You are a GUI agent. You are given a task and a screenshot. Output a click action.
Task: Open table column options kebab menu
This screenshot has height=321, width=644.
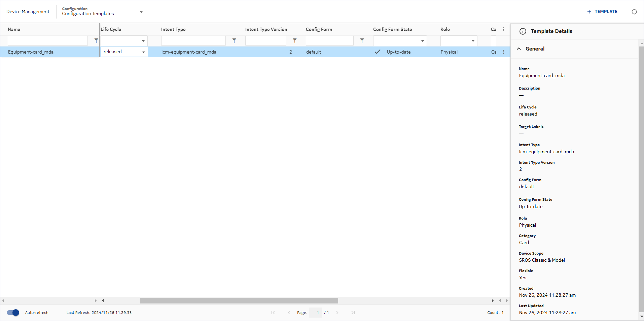(503, 30)
